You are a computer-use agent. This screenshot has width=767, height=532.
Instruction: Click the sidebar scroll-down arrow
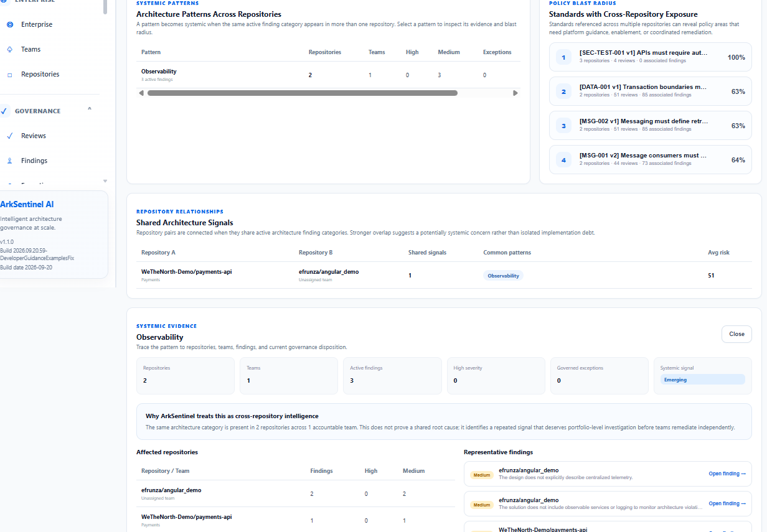click(105, 181)
